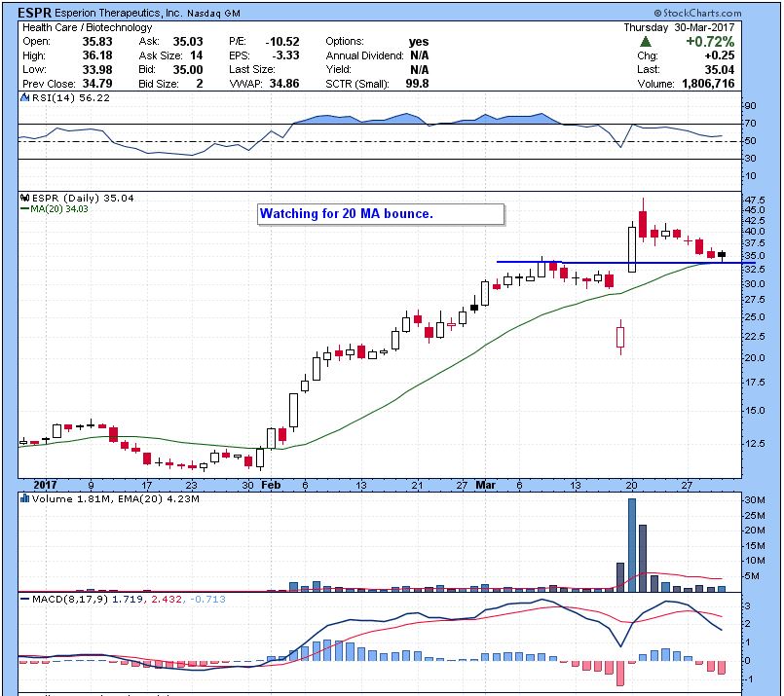The height and width of the screenshot is (696, 784).
Task: Click the percent change +0.72%
Action: click(710, 42)
